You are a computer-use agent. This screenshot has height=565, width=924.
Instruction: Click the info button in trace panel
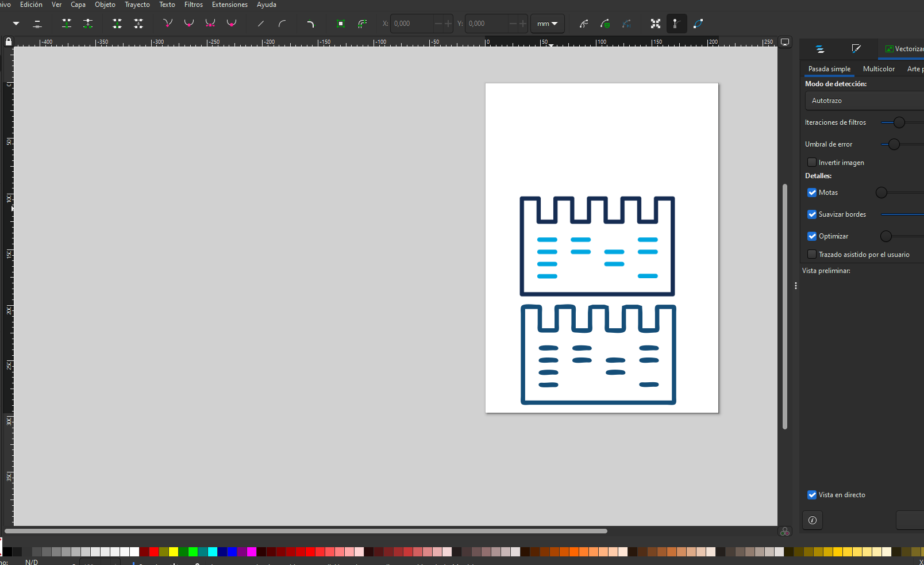(x=812, y=520)
